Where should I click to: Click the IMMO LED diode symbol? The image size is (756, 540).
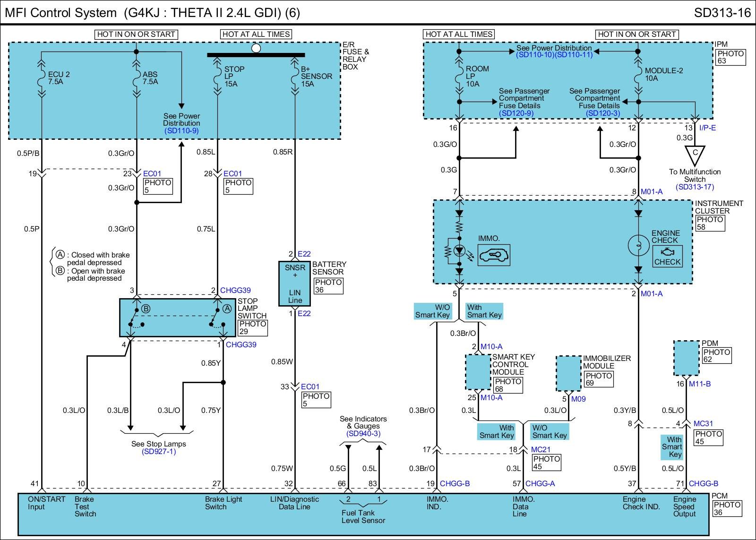(x=458, y=250)
